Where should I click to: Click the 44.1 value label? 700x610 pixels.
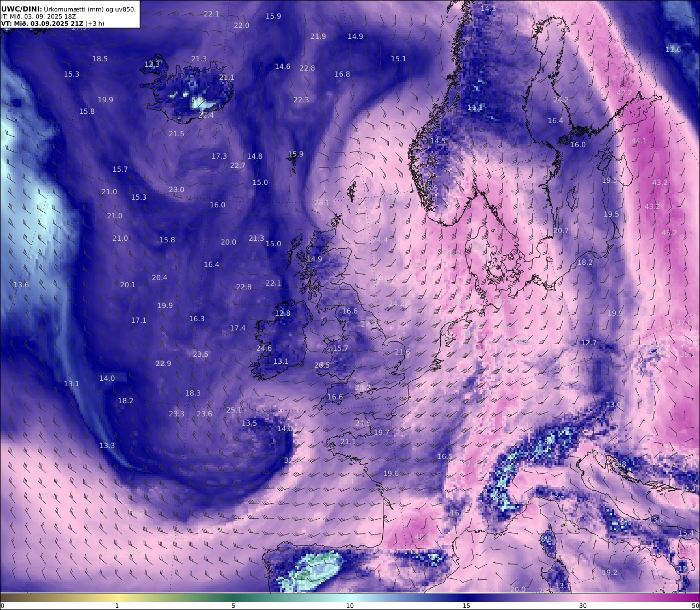[x=639, y=141]
